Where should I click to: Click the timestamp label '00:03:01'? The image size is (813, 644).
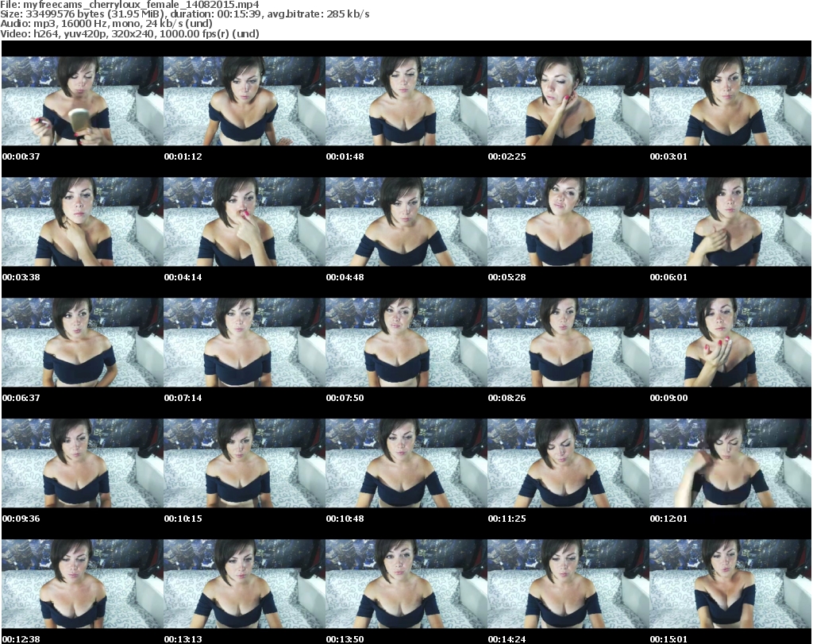coord(669,156)
